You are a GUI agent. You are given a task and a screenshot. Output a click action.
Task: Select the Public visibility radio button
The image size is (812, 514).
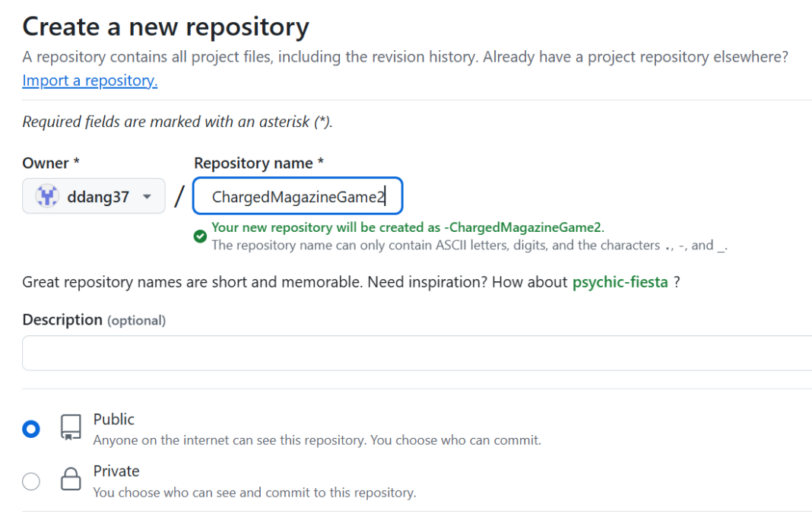click(31, 429)
